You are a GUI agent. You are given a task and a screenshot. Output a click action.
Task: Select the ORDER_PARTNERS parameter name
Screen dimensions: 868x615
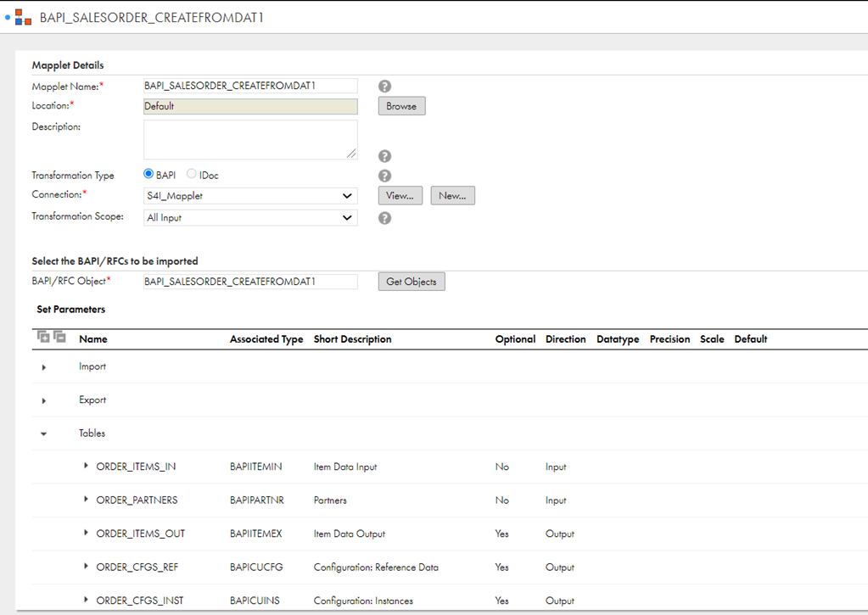[x=137, y=500]
